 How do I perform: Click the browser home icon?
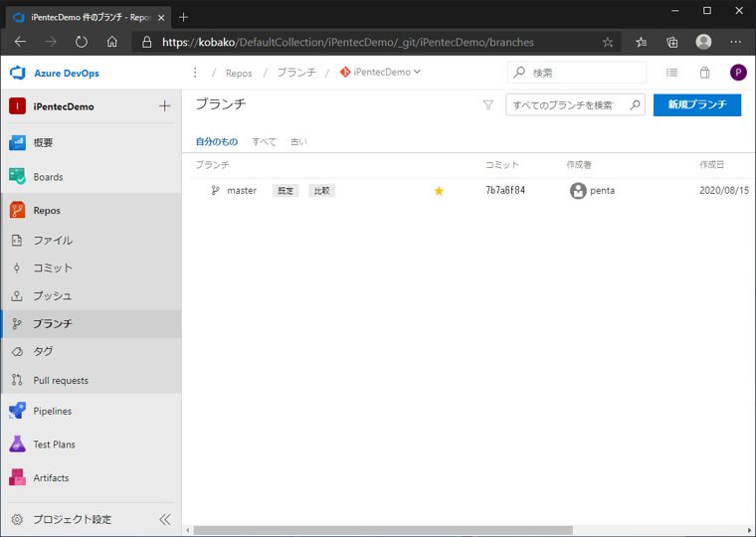click(111, 42)
